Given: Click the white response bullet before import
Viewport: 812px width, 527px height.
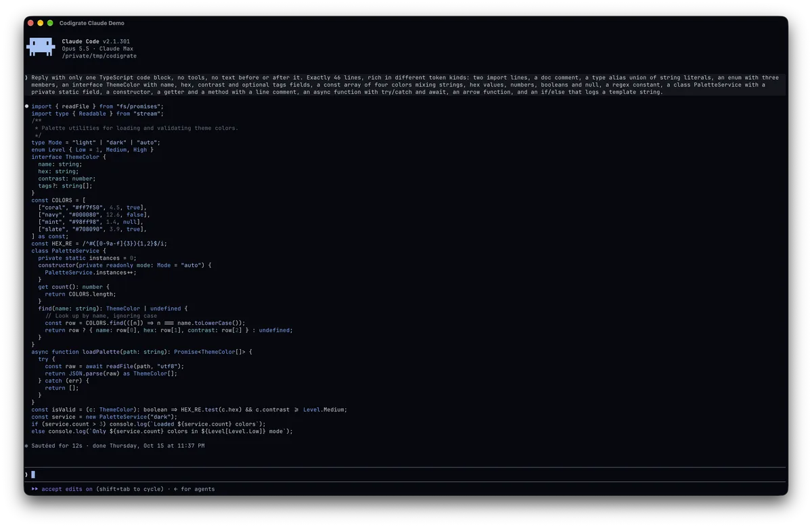Looking at the screenshot, I should click(x=27, y=106).
